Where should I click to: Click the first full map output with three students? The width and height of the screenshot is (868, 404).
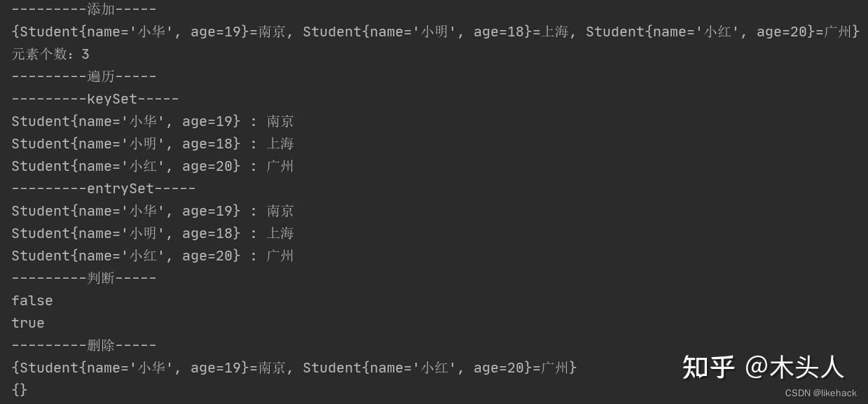pyautogui.click(x=436, y=32)
